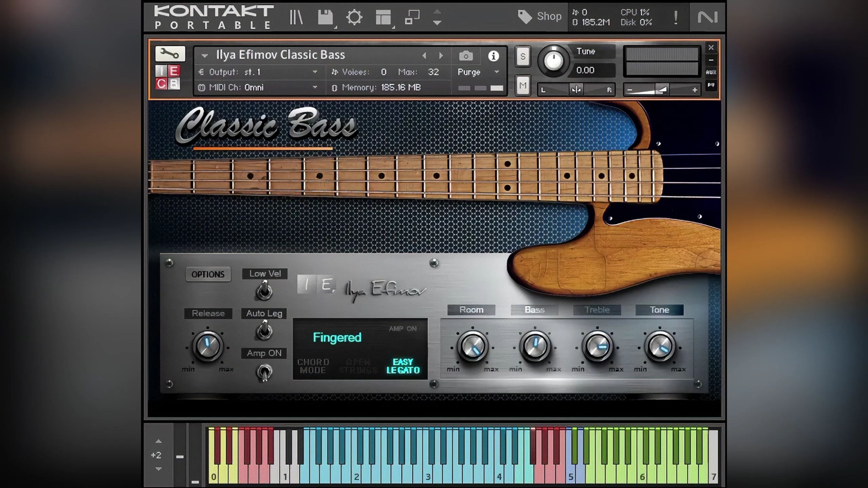868x488 pixels.
Task: Mute the instrument with M button
Action: pyautogui.click(x=523, y=85)
